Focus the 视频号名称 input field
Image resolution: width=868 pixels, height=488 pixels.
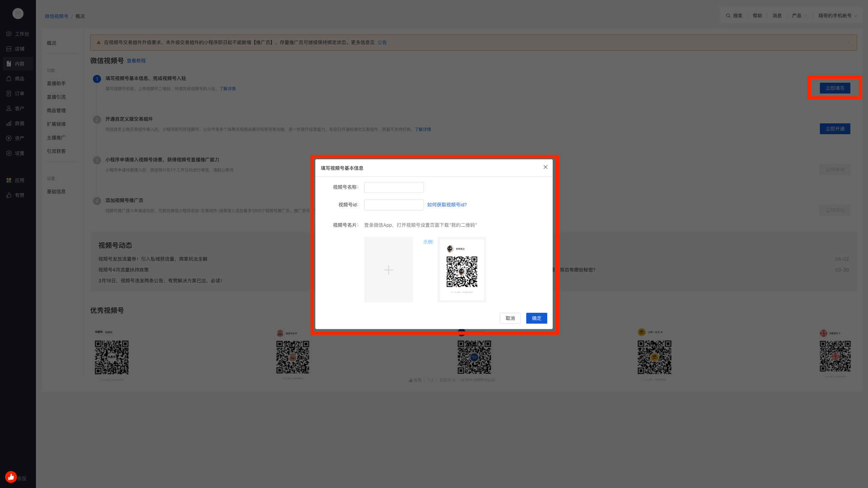pyautogui.click(x=394, y=187)
